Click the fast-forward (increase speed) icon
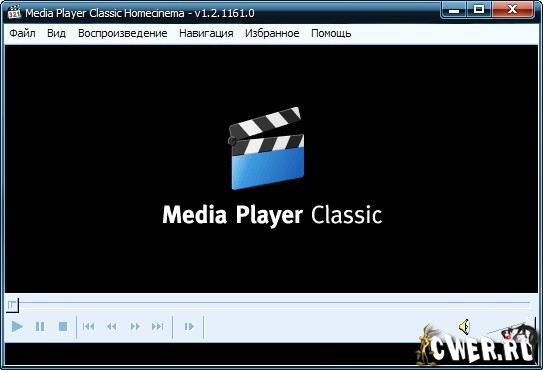This screenshot has width=543, height=370. (x=135, y=326)
